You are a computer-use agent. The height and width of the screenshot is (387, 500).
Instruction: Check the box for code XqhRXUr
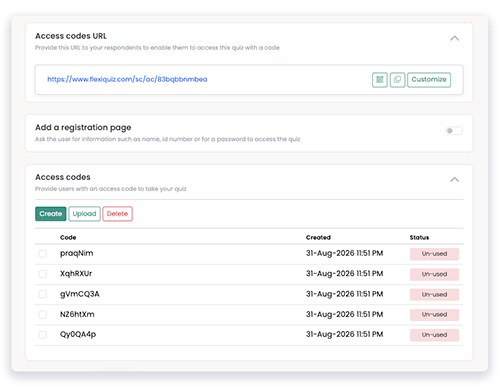coord(43,274)
